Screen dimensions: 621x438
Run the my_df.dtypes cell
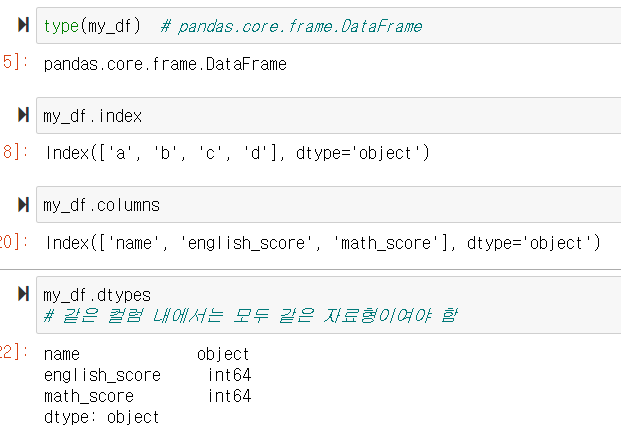click(x=24, y=294)
